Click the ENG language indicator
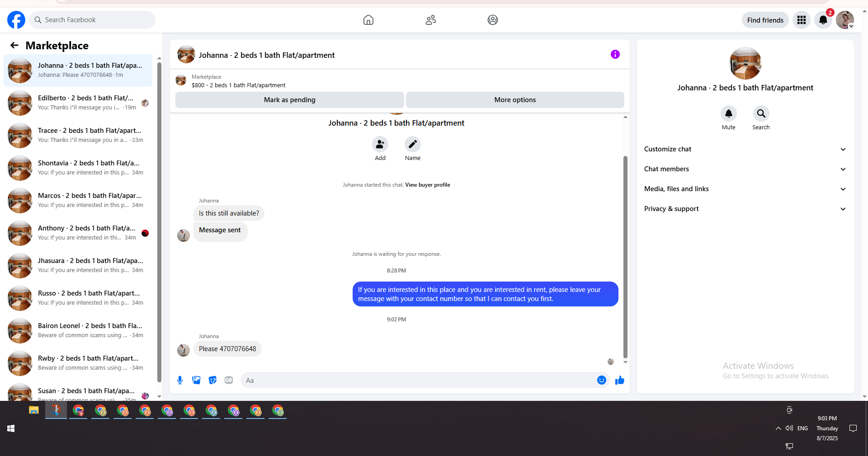Screen dimensions: 868x456 point(802,428)
